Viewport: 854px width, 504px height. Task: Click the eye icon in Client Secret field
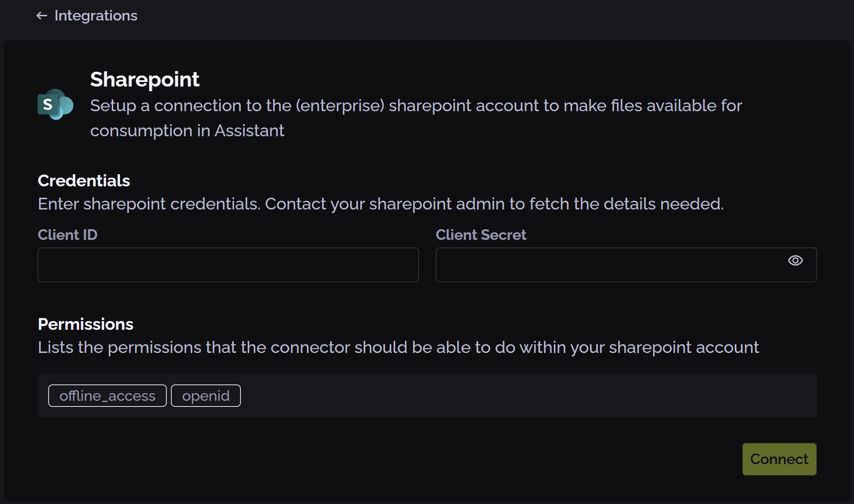[796, 260]
